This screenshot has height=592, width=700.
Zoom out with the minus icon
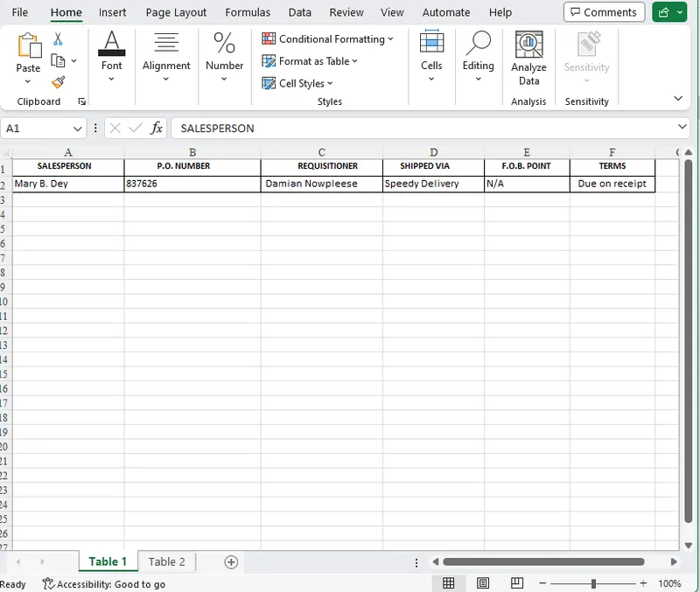pos(542,583)
